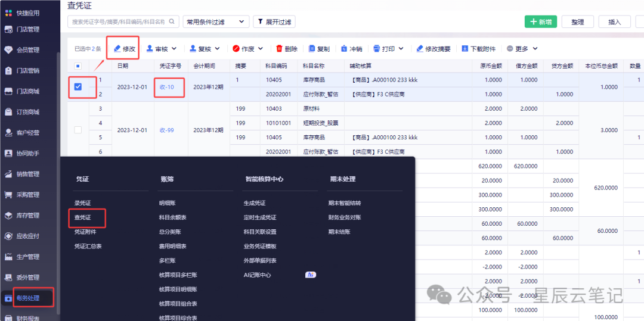Open 核算项目明细账 menu entry
Viewport: 644px width, 321px height.
(x=178, y=289)
